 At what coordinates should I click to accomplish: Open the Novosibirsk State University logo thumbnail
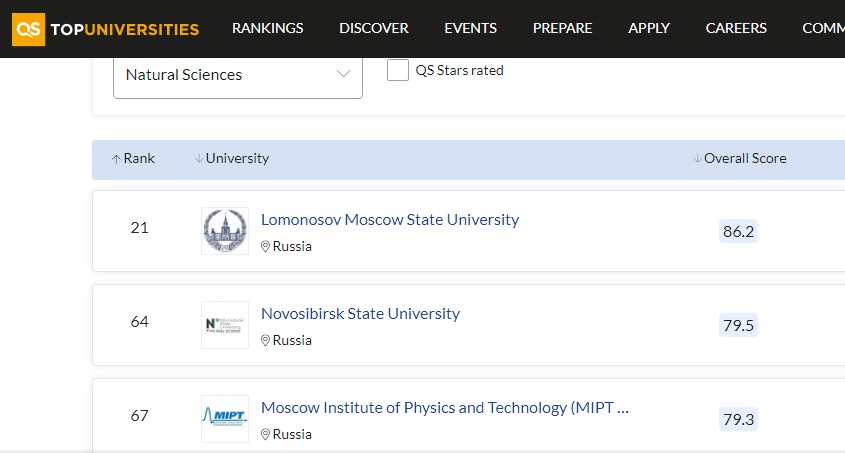225,325
